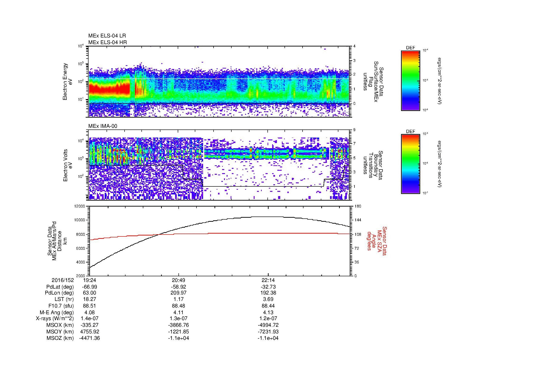Click the '180' SZA axis tick

(x=358, y=206)
